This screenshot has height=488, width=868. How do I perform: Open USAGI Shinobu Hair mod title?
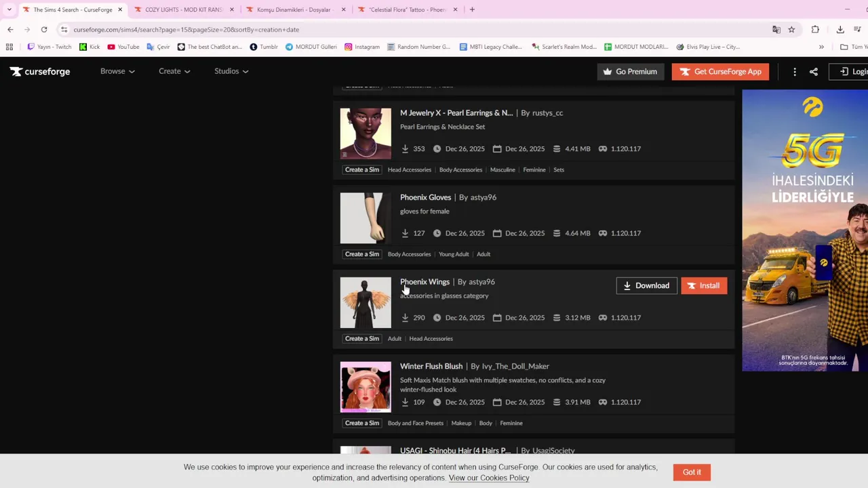point(455,451)
